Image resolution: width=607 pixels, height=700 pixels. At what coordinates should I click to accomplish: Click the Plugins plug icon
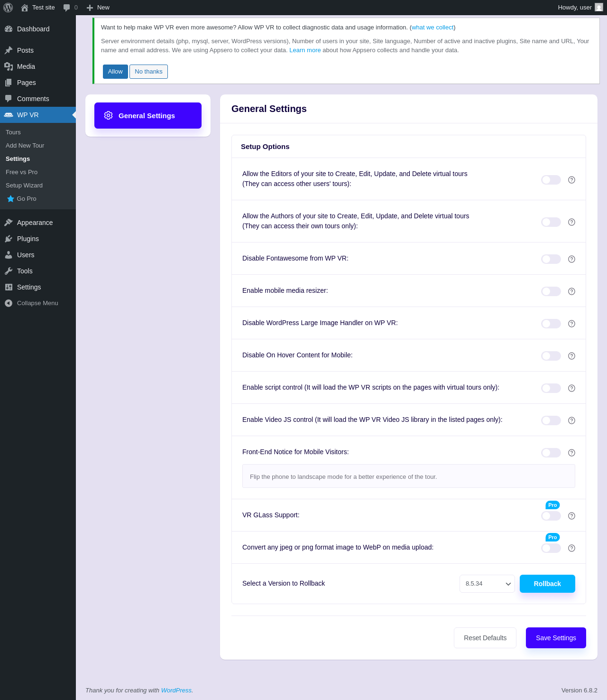pyautogui.click(x=9, y=239)
